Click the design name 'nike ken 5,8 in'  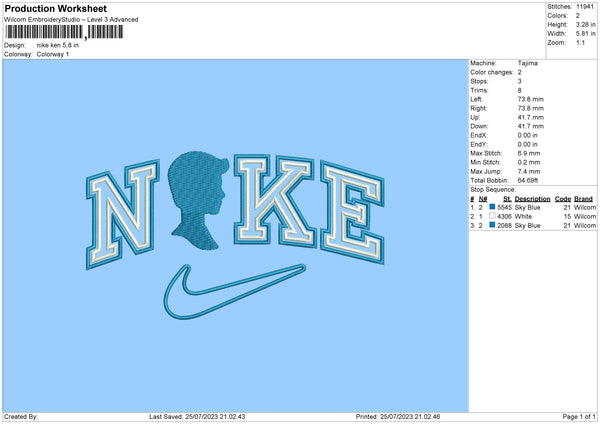[x=58, y=45]
